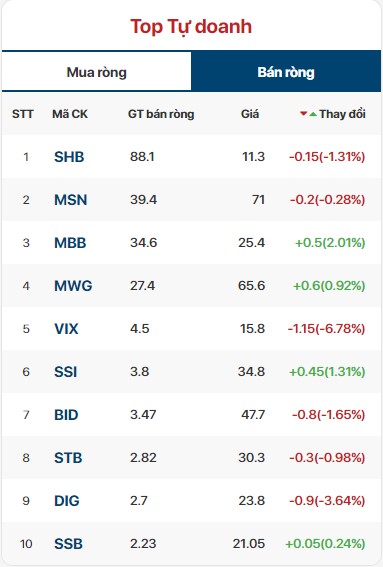This screenshot has width=383, height=567.
Task: Open the MSN stock link
Action: [x=71, y=200]
